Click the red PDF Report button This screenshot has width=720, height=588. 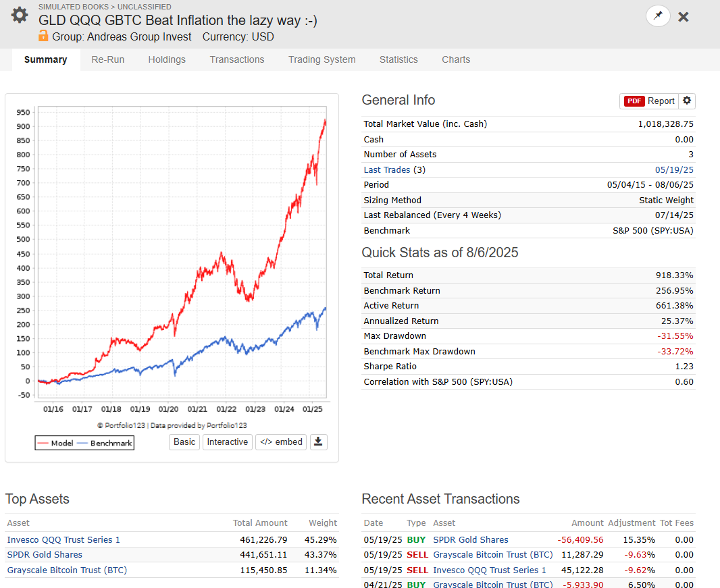649,101
